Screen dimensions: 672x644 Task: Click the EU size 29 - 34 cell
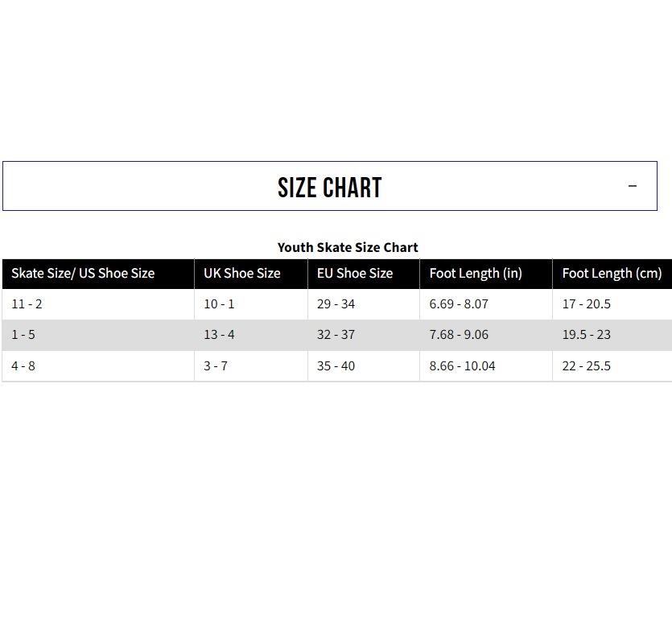coord(336,304)
